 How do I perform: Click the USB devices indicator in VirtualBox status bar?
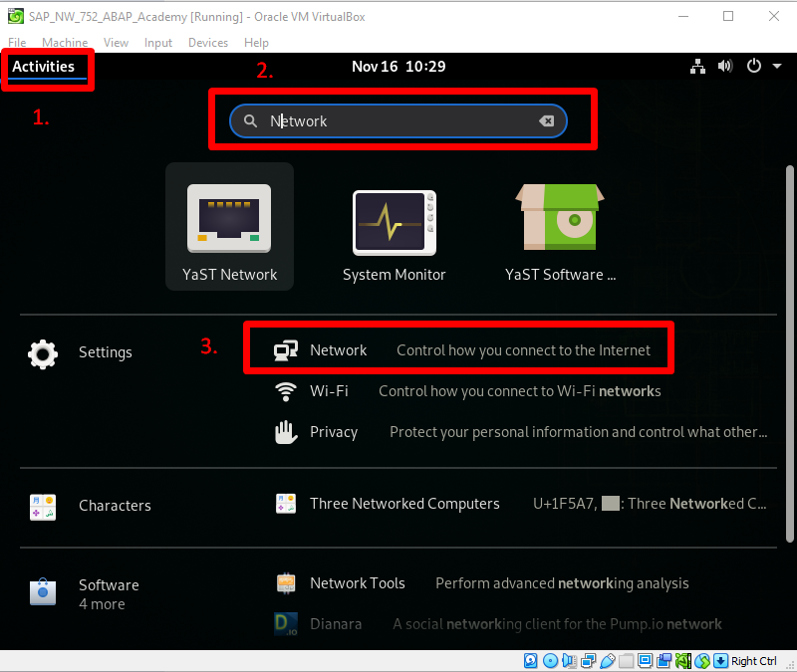607,661
